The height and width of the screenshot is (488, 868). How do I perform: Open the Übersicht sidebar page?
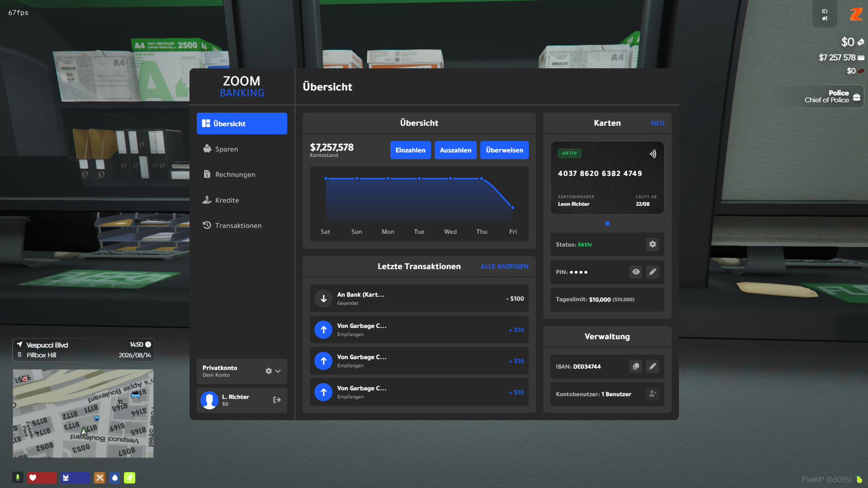click(x=242, y=123)
